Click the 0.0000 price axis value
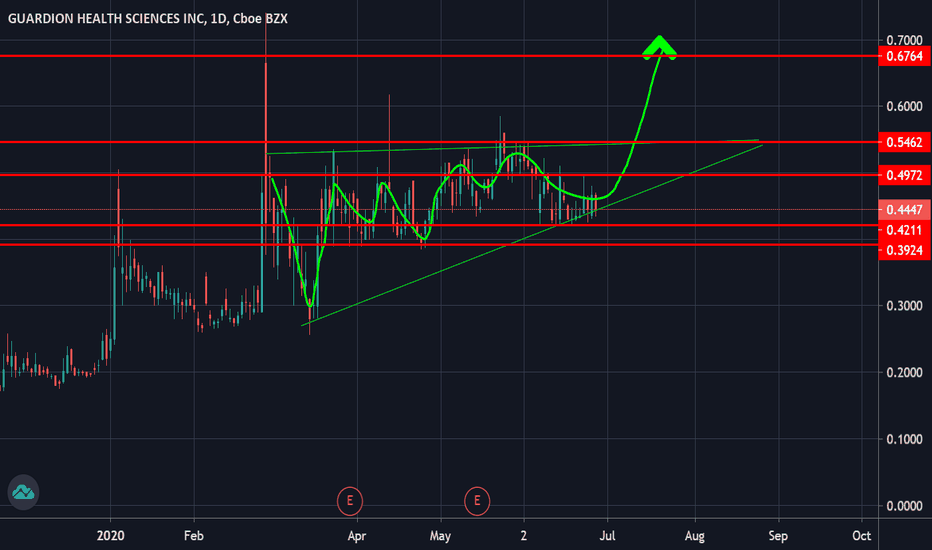The height and width of the screenshot is (550, 932). pyautogui.click(x=904, y=506)
